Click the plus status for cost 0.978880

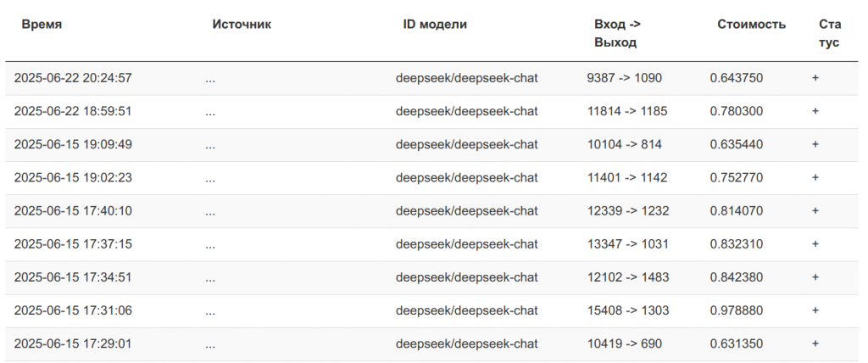point(815,311)
